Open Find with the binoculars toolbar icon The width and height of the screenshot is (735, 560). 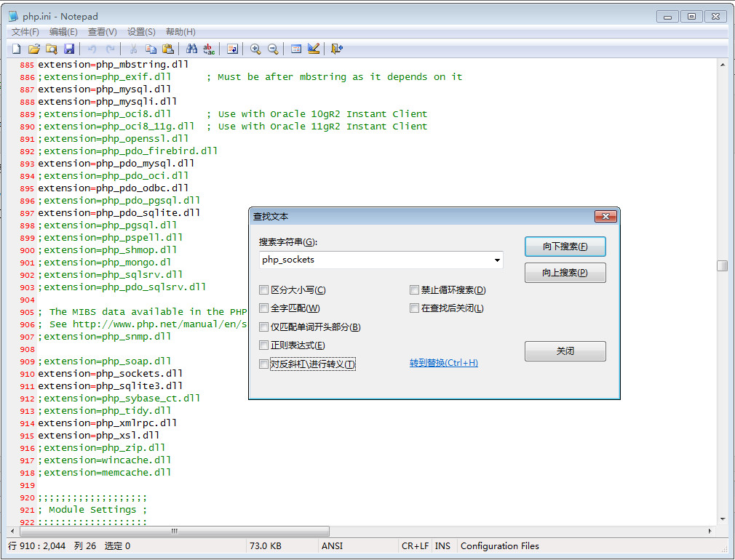pos(191,49)
